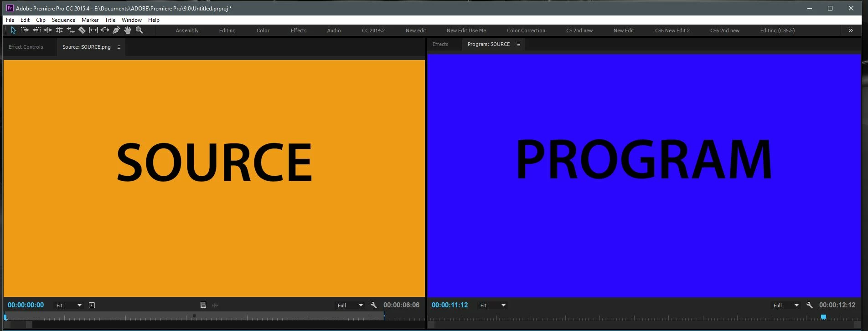The width and height of the screenshot is (868, 331).
Task: Click Program duration 00:00:12:12 text
Action: point(837,305)
